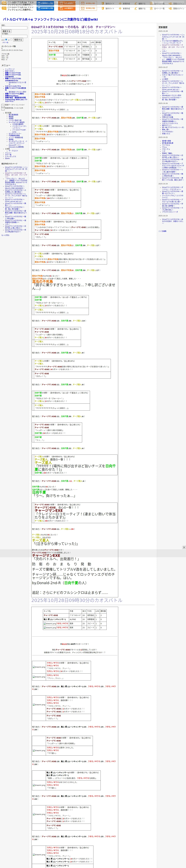Click 検索する button beside the or radio
The width and height of the screenshot is (186, 868).
coord(18,40)
